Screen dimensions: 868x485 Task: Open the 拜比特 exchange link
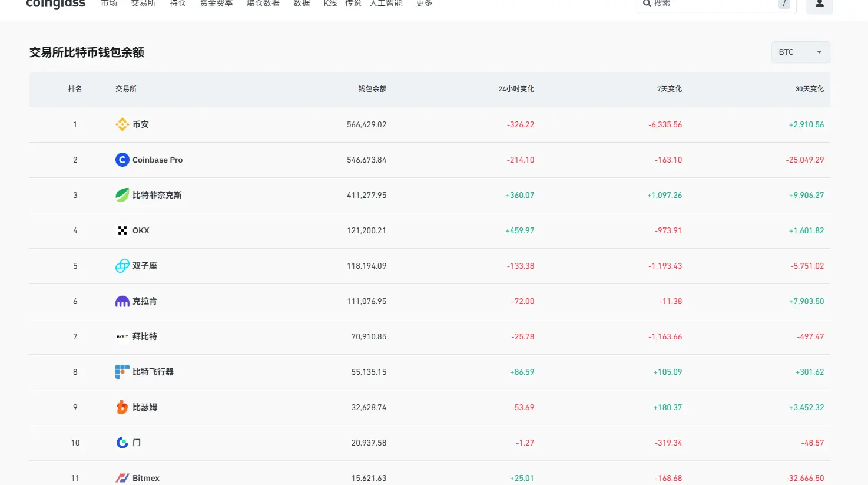[x=145, y=336]
